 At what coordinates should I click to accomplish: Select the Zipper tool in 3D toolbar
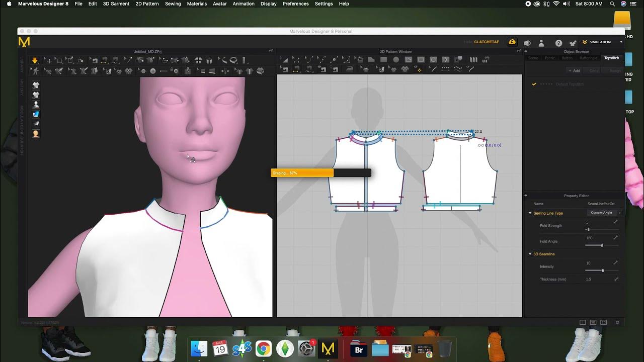(x=188, y=71)
